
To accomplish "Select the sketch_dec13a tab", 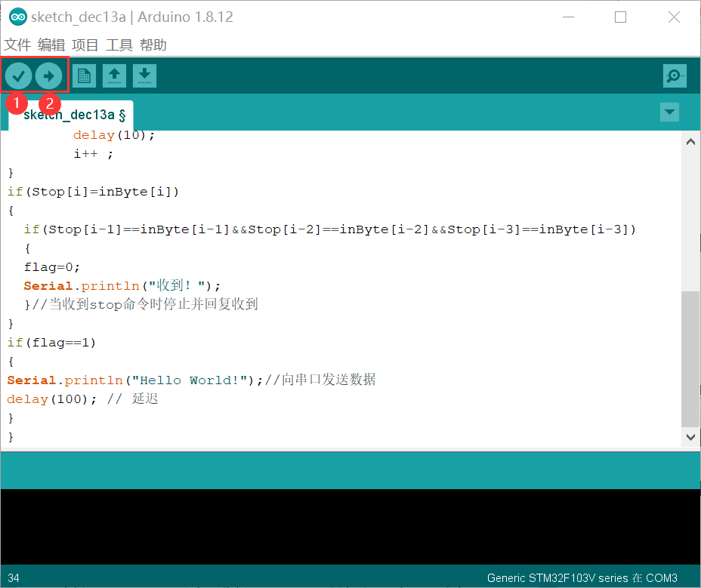I will 71,115.
